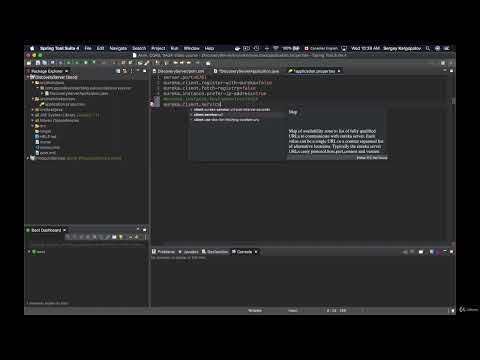Open the Navigate menu
Image resolution: width=480 pixels, height=360 pixels.
tap(118, 48)
